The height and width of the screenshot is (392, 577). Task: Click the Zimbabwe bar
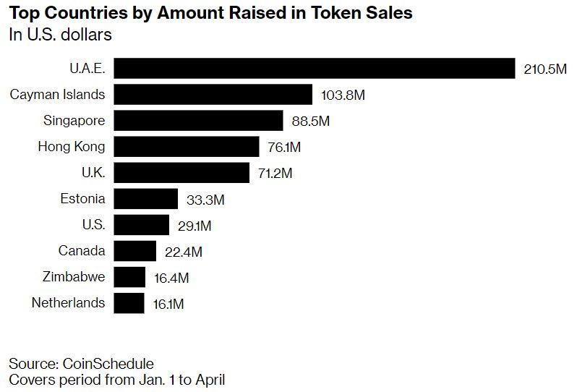coord(129,277)
